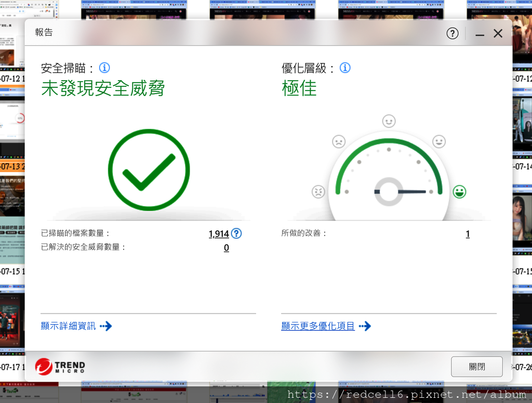
Task: Click the underlined 0 resolved threats count
Action: 226,248
